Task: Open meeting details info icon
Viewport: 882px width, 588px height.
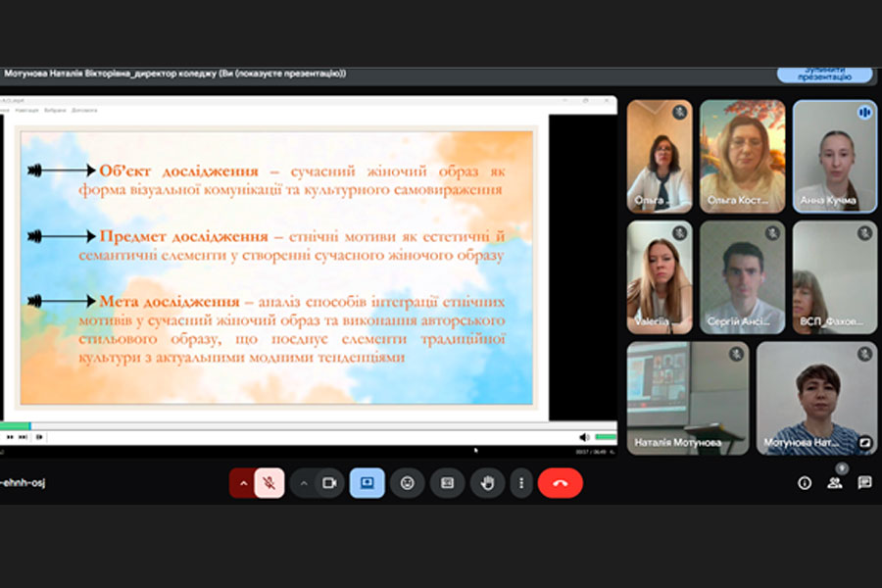Action: point(805,483)
